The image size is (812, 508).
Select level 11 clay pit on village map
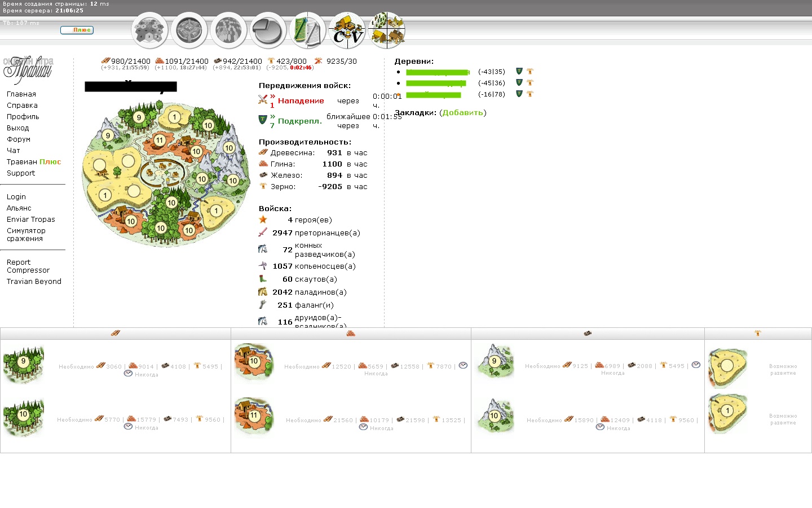tap(160, 140)
